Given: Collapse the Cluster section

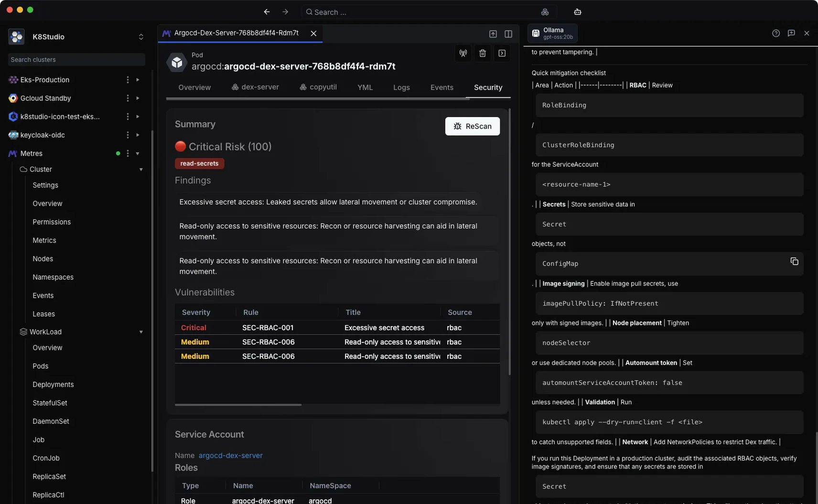Looking at the screenshot, I should click(x=141, y=170).
